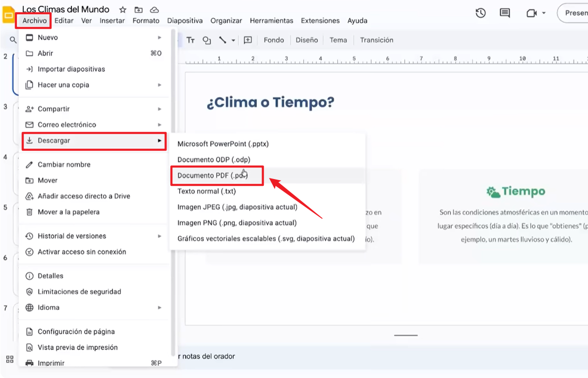This screenshot has width=588, height=378.
Task: Open the line tool dropdown arrow
Action: click(x=233, y=40)
